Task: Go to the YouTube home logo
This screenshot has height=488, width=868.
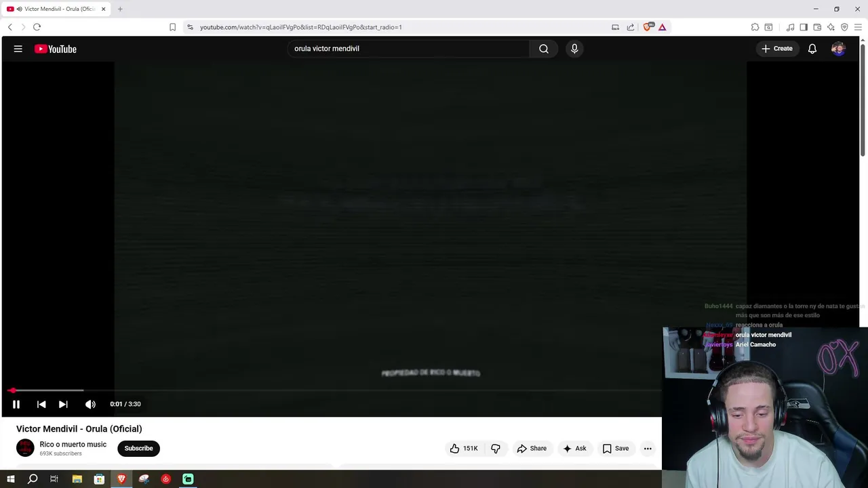Action: click(x=56, y=49)
